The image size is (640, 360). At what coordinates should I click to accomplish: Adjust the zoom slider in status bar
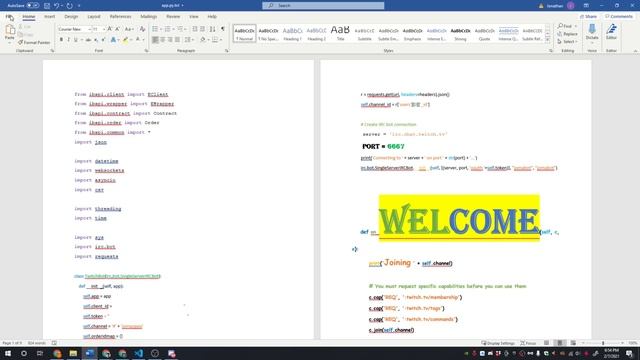click(x=603, y=343)
